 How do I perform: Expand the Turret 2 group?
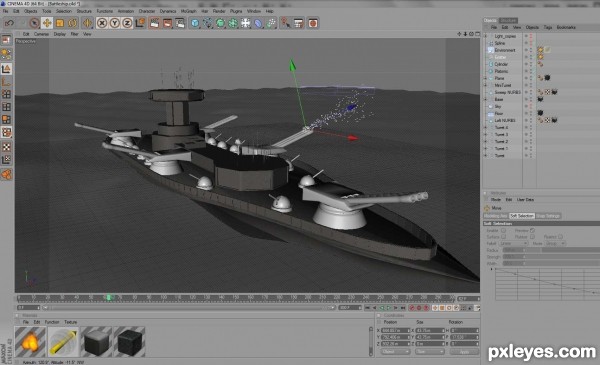pyautogui.click(x=486, y=141)
